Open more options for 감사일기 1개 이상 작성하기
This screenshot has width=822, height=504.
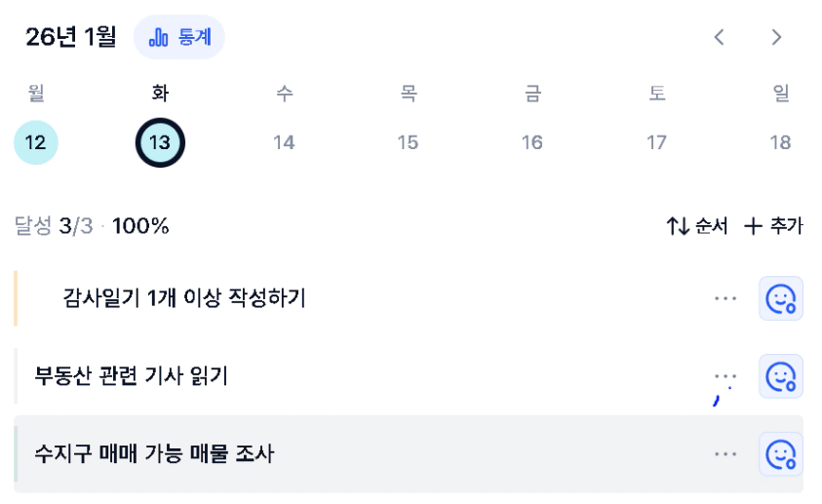[725, 298]
